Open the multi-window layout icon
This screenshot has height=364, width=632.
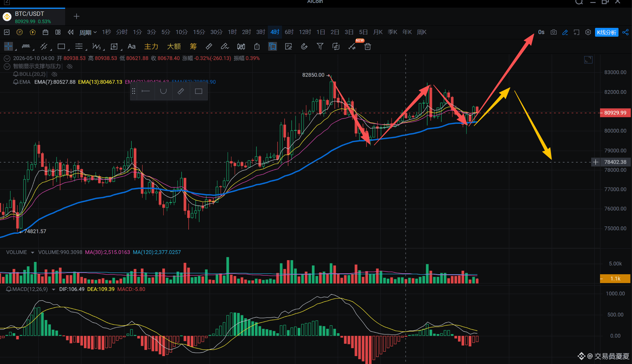(58, 32)
